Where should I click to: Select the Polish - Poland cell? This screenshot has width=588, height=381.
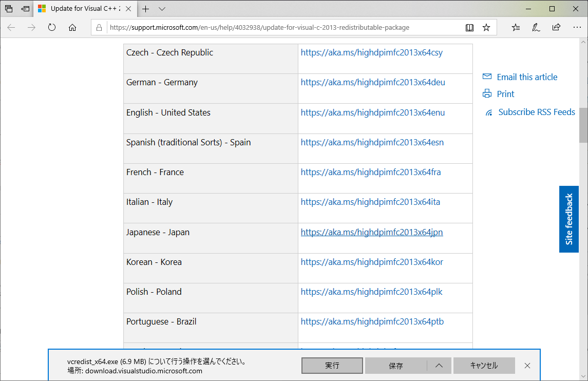(x=211, y=298)
